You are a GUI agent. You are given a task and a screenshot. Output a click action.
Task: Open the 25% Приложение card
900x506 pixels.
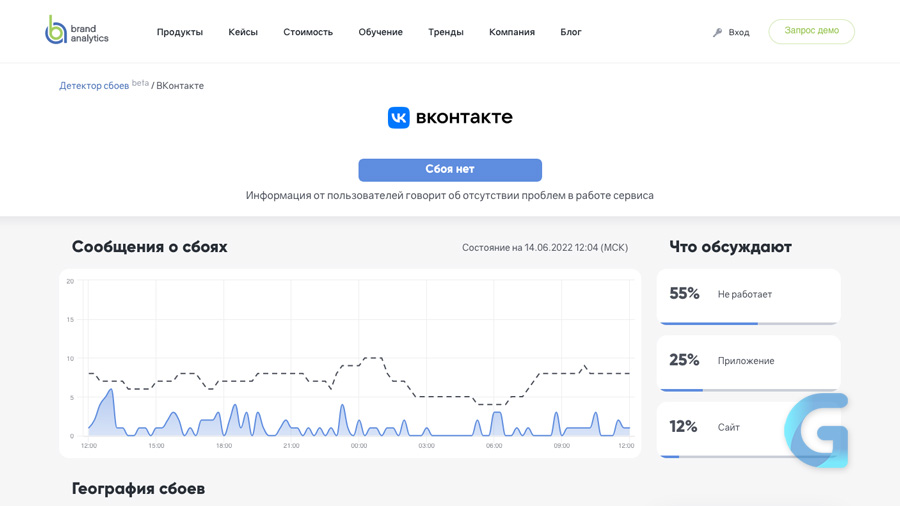click(x=748, y=363)
